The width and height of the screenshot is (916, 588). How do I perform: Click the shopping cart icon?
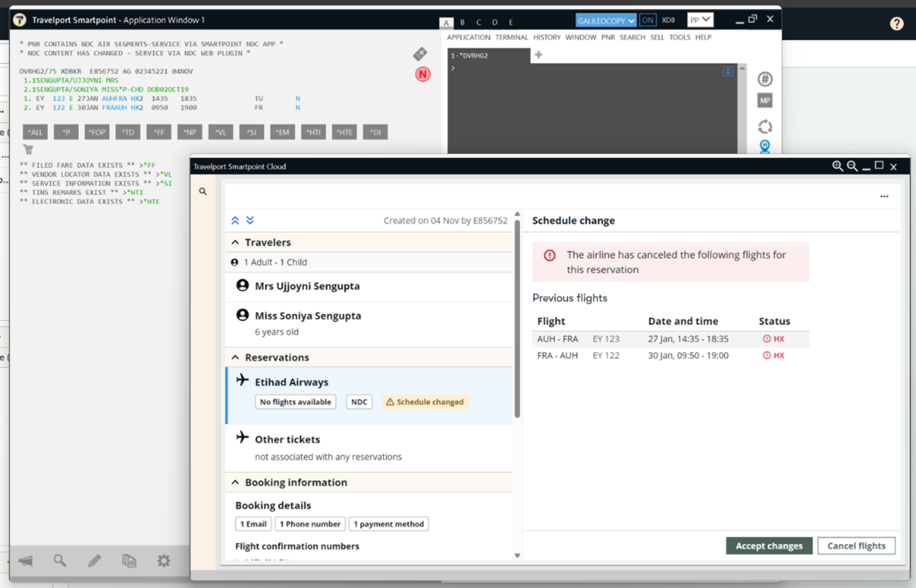pyautogui.click(x=28, y=149)
